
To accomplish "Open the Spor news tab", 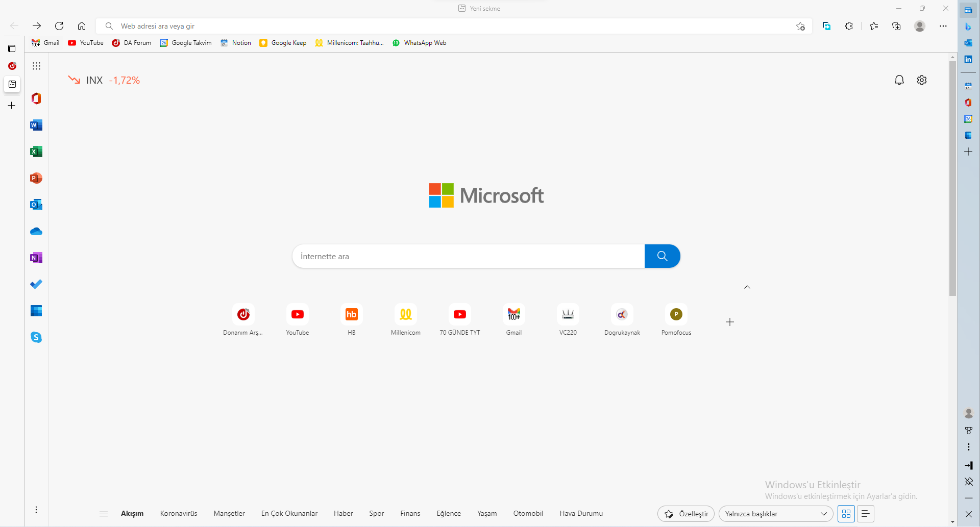I will point(377,514).
